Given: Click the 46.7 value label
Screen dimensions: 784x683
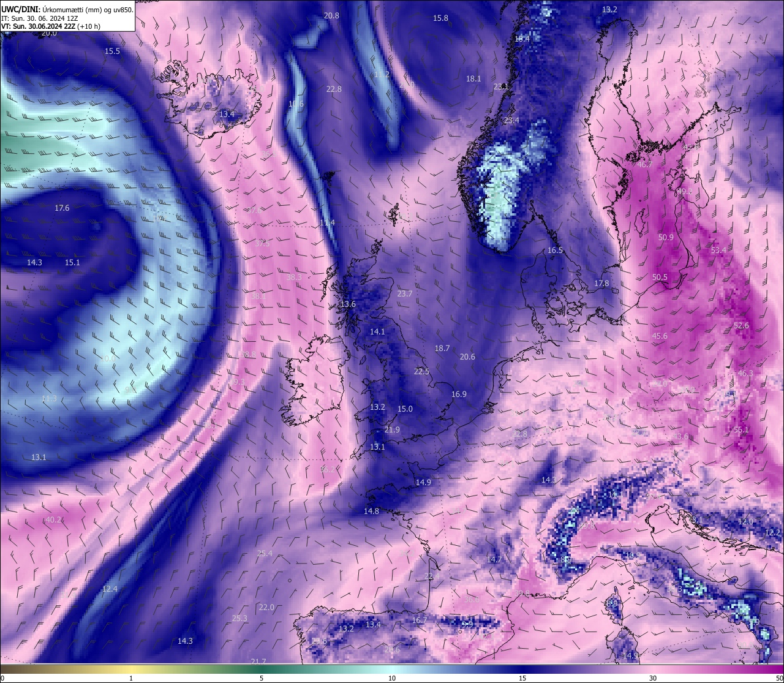Looking at the screenshot, I should tap(645, 164).
